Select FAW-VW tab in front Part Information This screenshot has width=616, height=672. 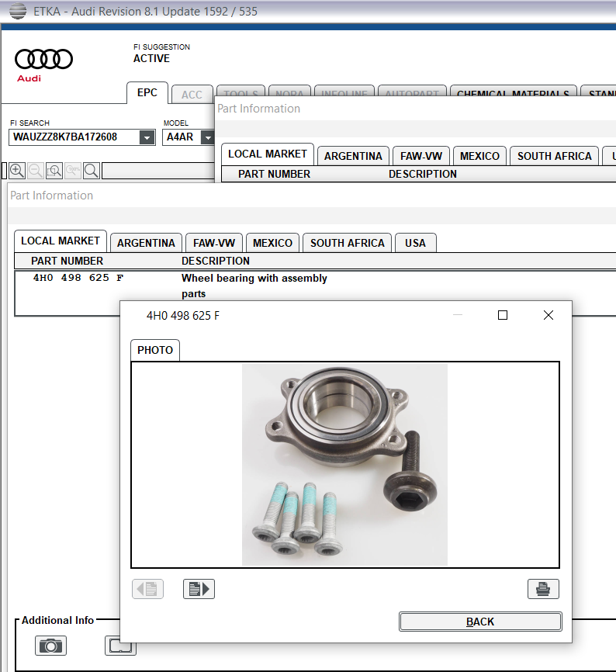(214, 243)
